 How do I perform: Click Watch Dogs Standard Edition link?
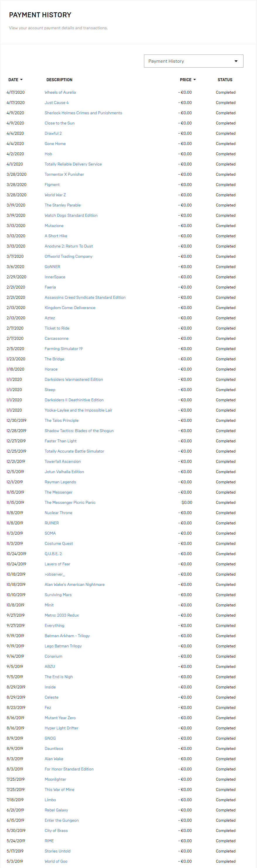[71, 215]
